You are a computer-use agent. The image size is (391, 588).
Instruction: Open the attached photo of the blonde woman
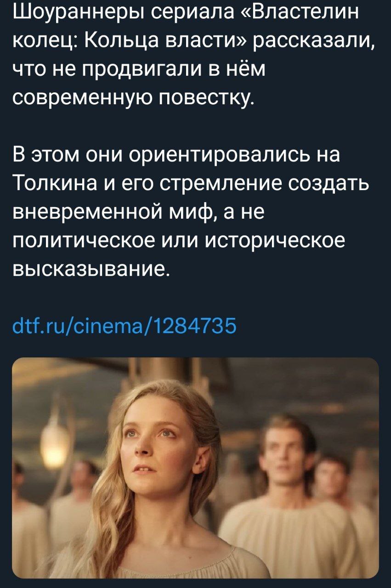coord(195,468)
